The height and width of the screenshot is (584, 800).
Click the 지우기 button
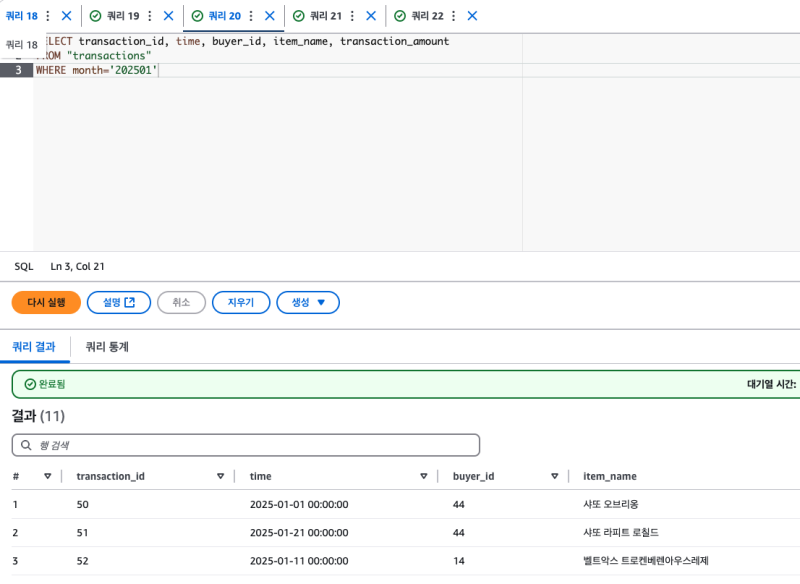click(x=241, y=302)
